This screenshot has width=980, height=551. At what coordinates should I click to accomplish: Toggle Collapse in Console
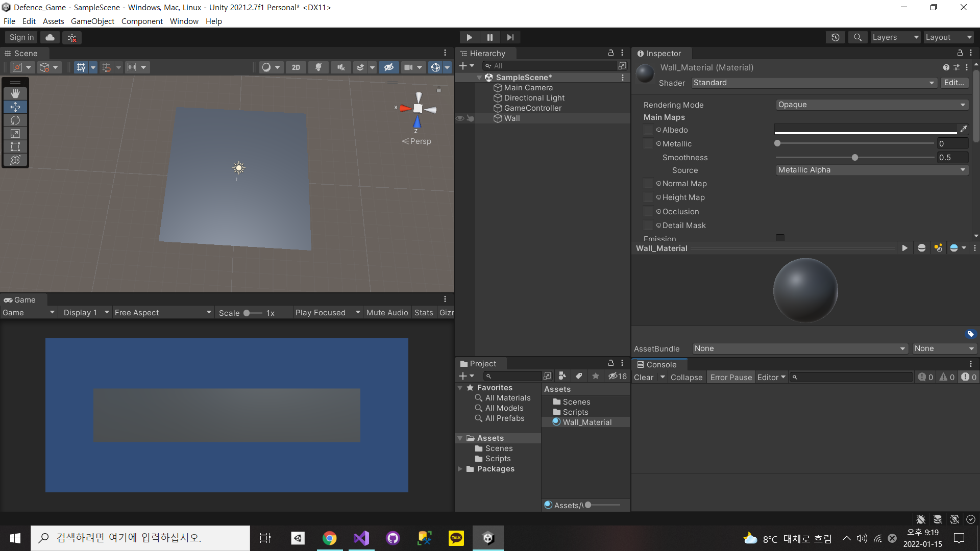pyautogui.click(x=687, y=378)
